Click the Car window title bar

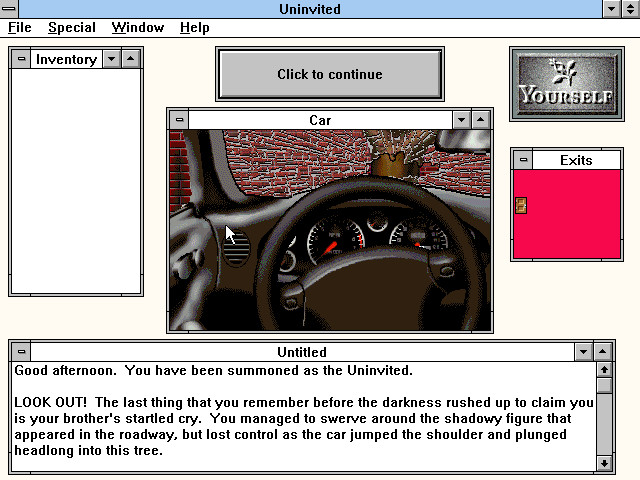click(320, 120)
